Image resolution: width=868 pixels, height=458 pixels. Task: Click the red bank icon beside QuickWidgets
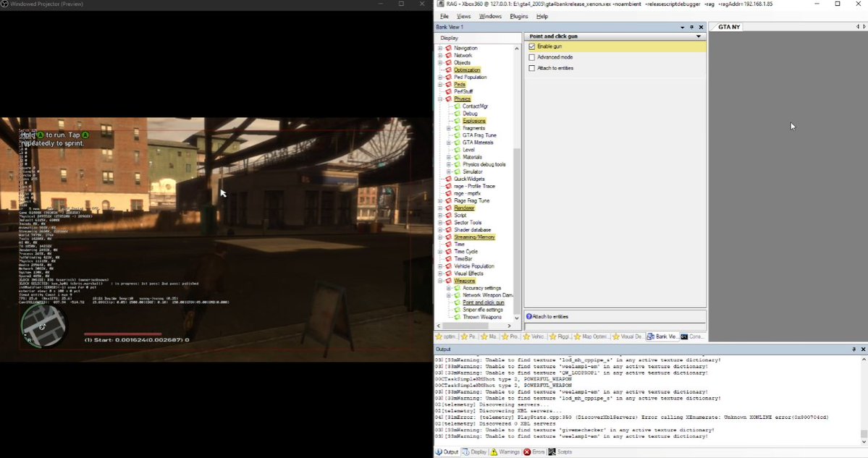448,179
